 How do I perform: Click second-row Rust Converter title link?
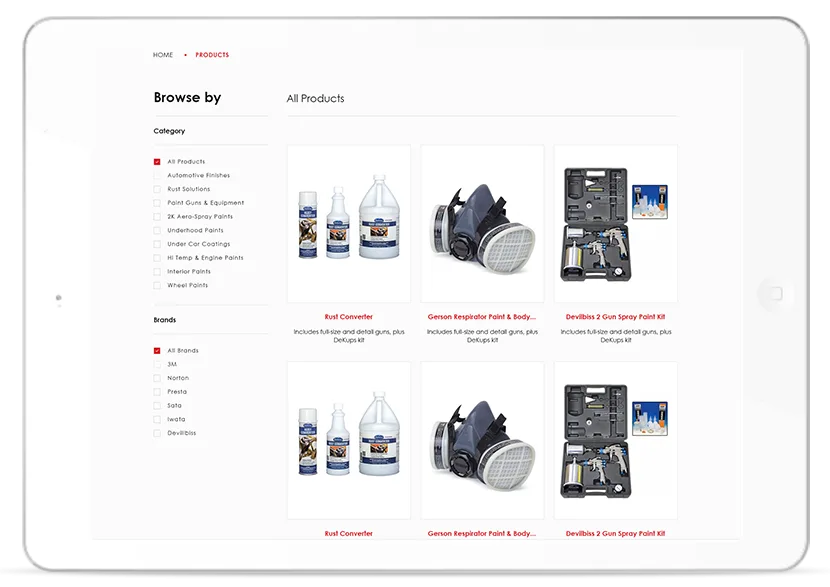(x=349, y=534)
